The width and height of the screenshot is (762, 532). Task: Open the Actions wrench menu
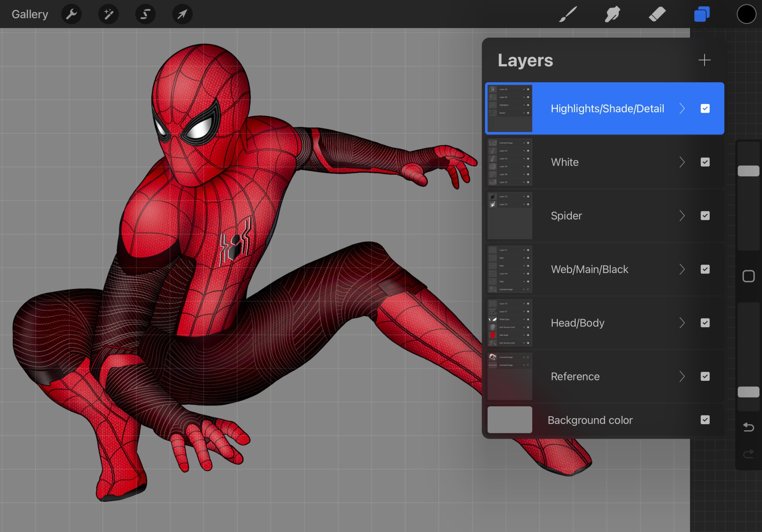[x=71, y=14]
